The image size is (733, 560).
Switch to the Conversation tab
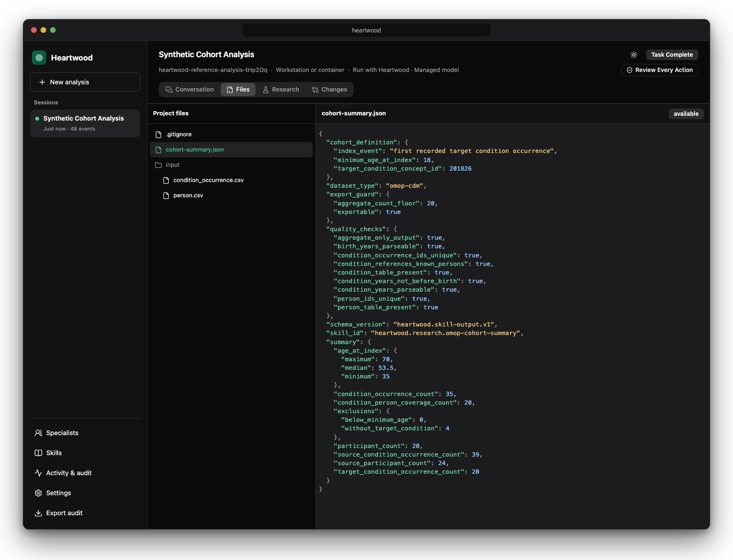pyautogui.click(x=190, y=90)
